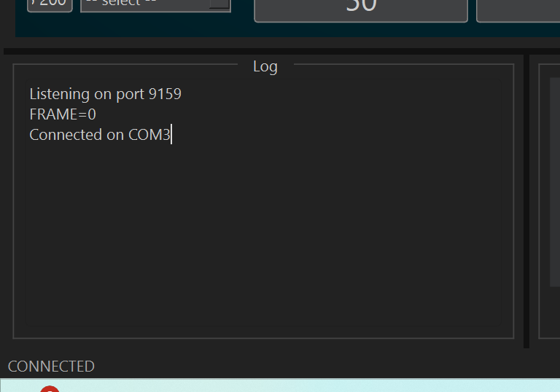Click the light cyan bar at the bottom
Viewport: 560px width, 392px height.
click(x=280, y=385)
